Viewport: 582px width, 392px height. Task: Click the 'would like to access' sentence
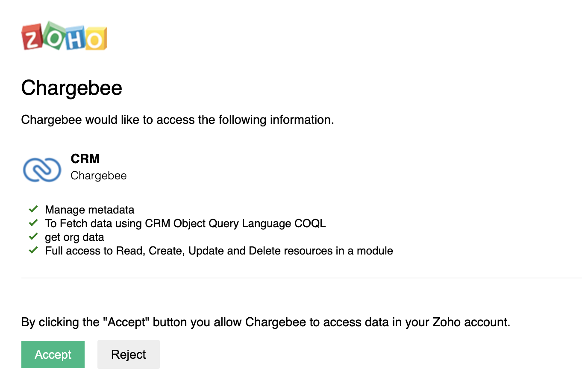point(177,120)
